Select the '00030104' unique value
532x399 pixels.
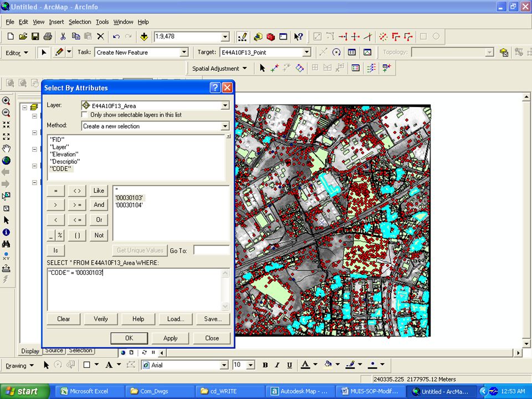129,205
